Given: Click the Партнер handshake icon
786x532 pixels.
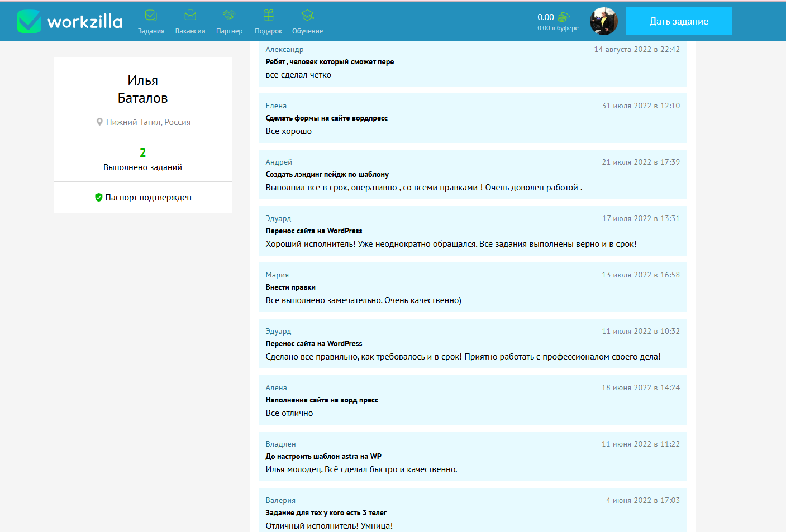Looking at the screenshot, I should point(229,15).
